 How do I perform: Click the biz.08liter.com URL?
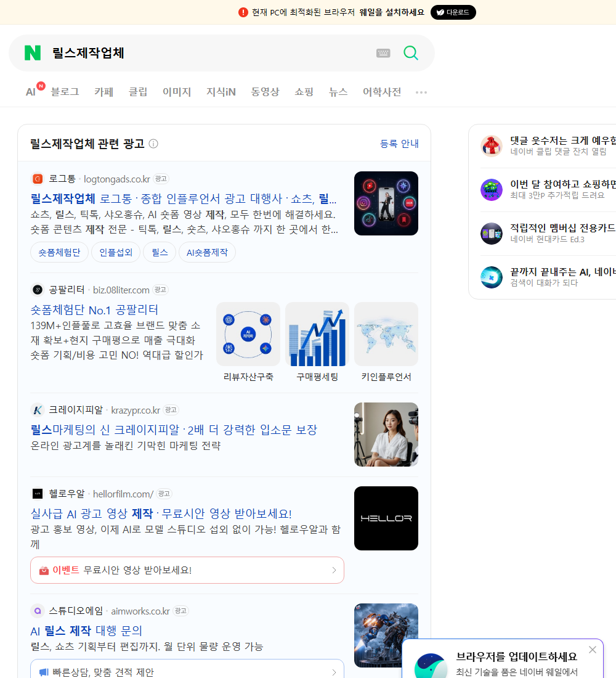121,290
